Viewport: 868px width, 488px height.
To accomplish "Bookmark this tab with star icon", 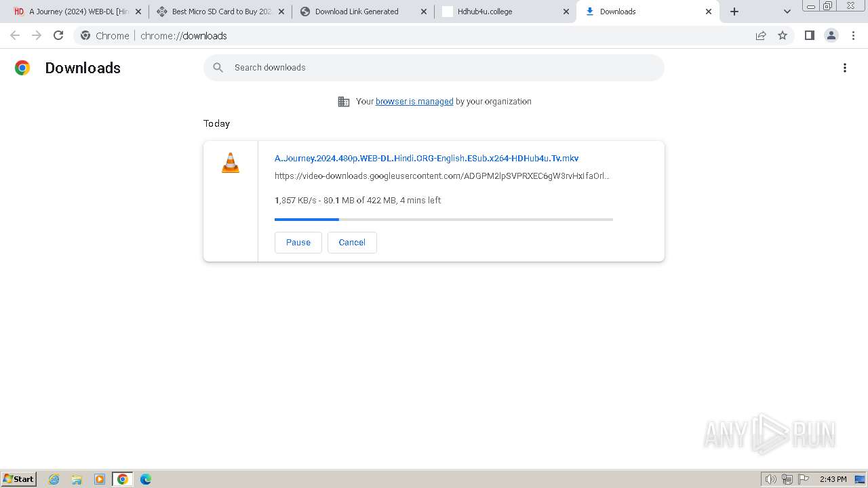I will [x=783, y=35].
